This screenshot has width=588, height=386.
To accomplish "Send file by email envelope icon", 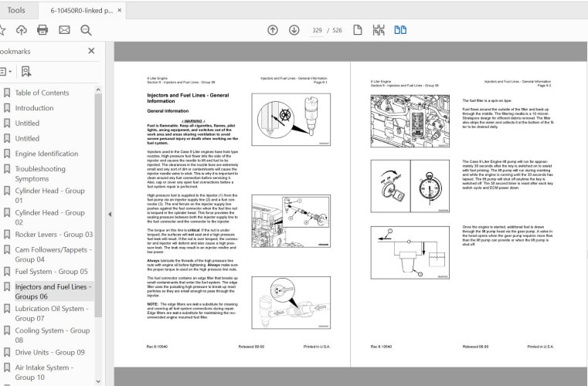I will [x=64, y=30].
